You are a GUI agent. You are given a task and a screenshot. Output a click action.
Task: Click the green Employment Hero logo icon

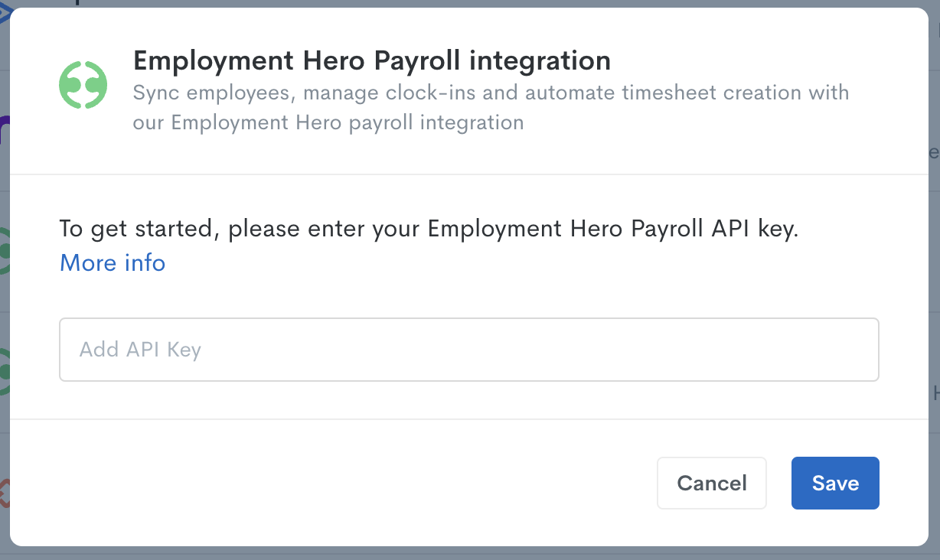(x=83, y=85)
